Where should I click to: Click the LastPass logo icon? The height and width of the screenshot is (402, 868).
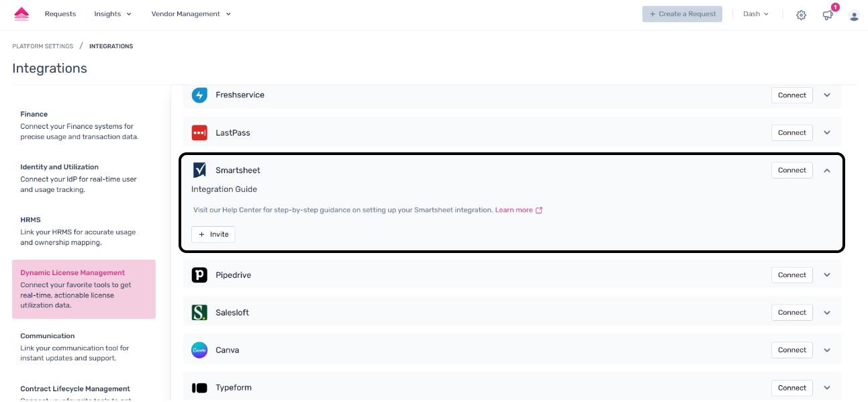(199, 133)
